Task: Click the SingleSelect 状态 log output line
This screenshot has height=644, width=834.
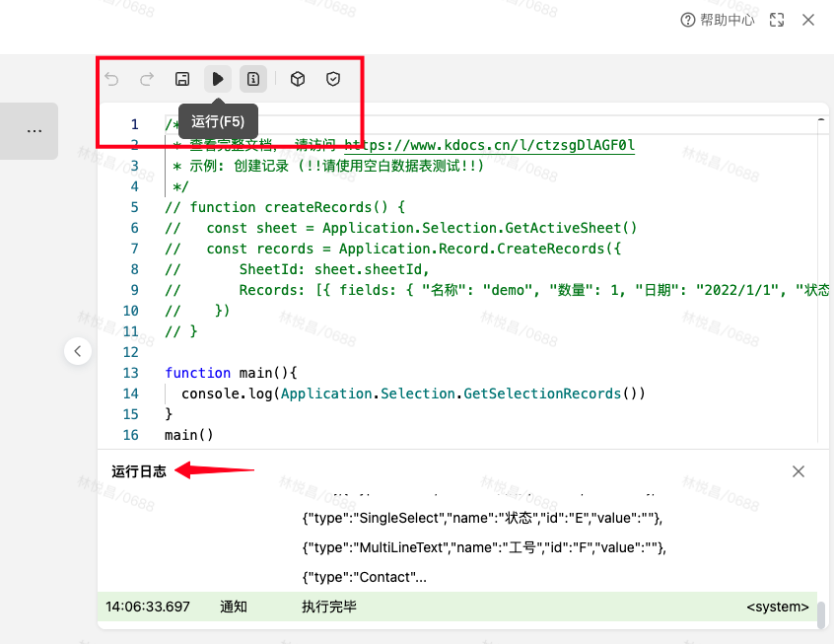Action: point(482,519)
